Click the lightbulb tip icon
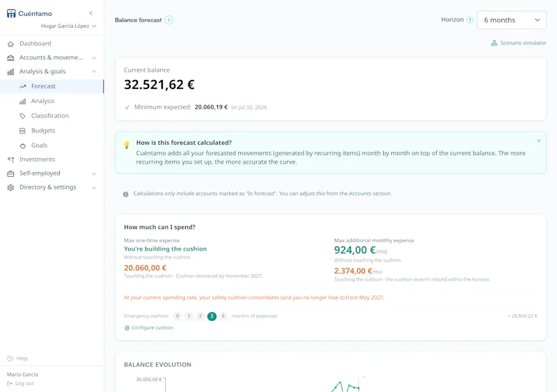Screen dimensions: 557x392 tap(127, 145)
